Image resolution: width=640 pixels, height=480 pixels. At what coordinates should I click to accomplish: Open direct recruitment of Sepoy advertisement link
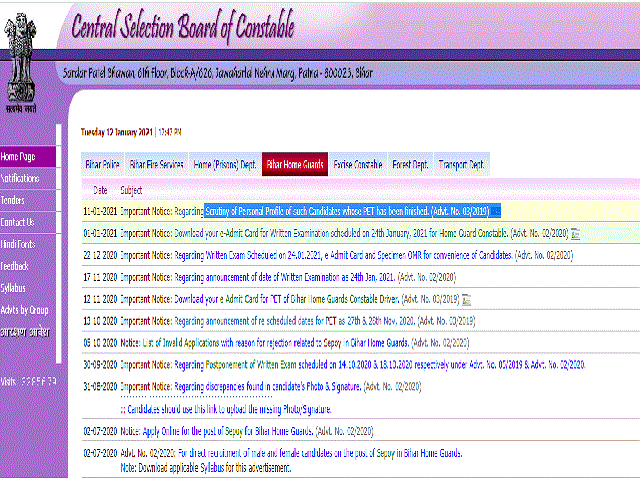pyautogui.click(x=320, y=453)
